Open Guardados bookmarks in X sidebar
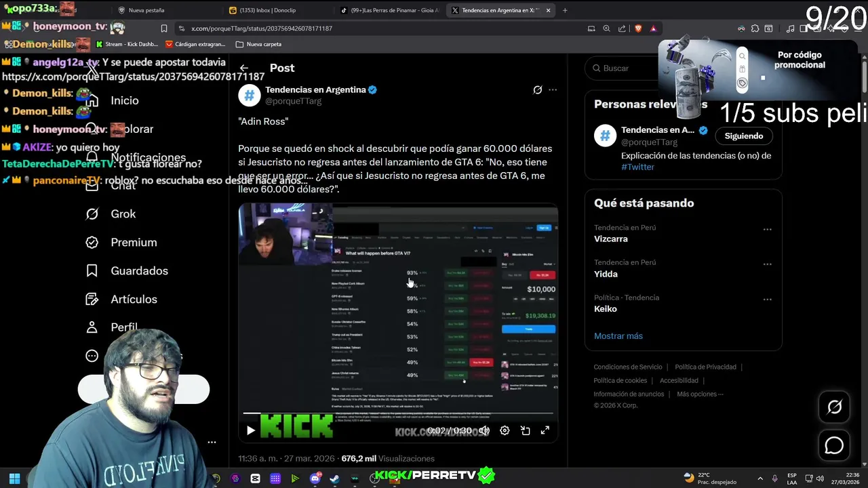The image size is (868, 488). pos(139,270)
